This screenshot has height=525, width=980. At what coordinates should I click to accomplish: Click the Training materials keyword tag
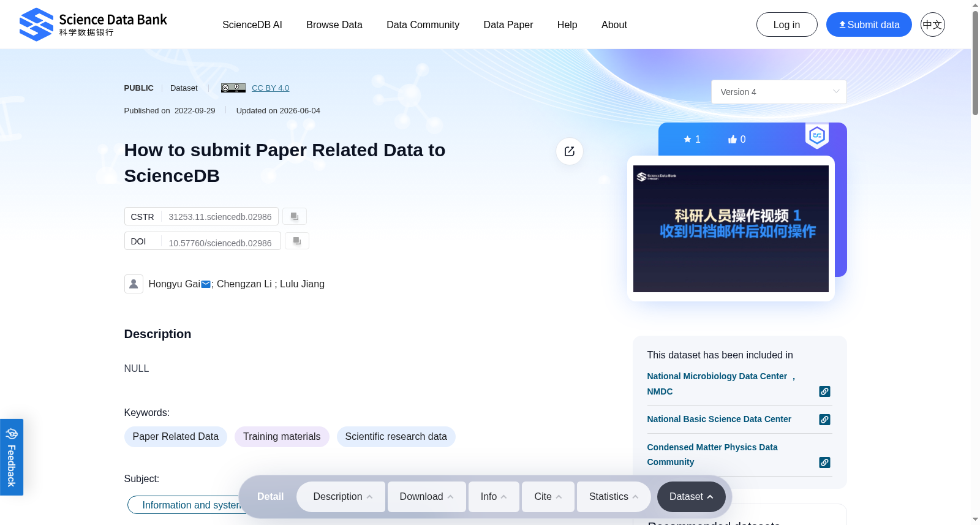click(282, 437)
